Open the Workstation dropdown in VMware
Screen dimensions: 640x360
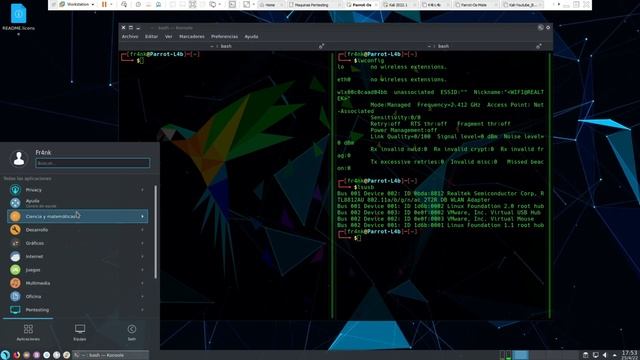pos(77,4)
